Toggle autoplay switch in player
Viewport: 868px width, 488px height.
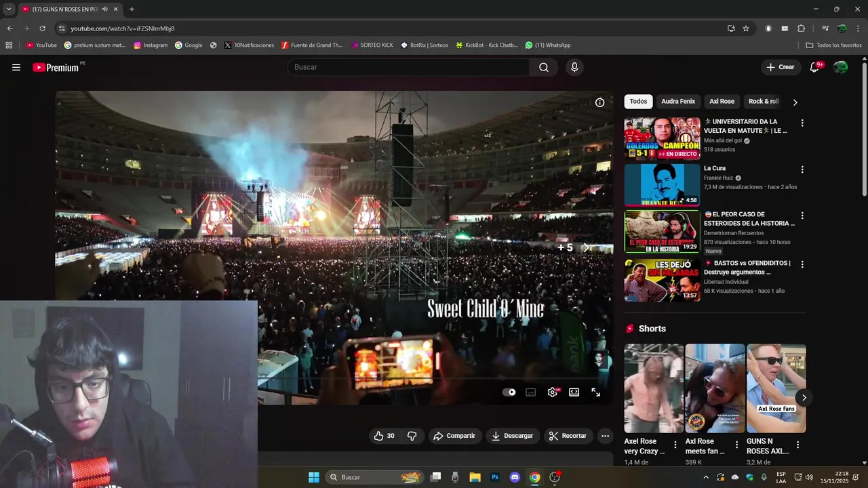tap(509, 392)
